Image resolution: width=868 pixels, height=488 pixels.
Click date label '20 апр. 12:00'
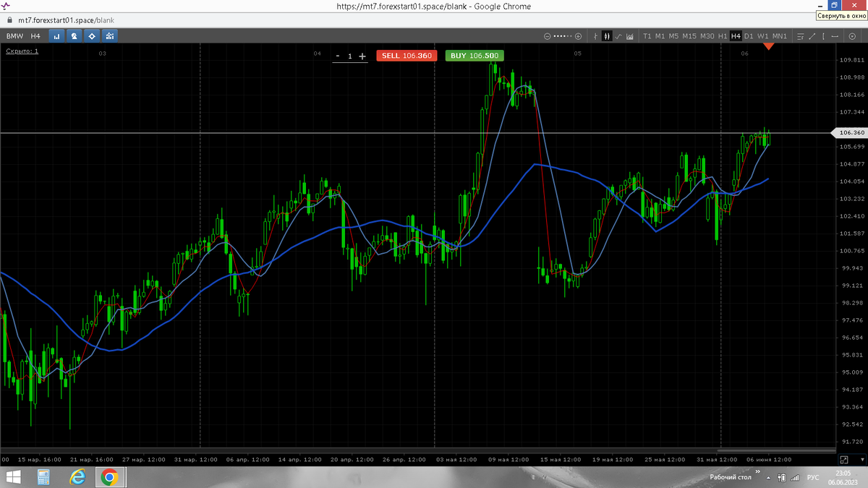[353, 459]
